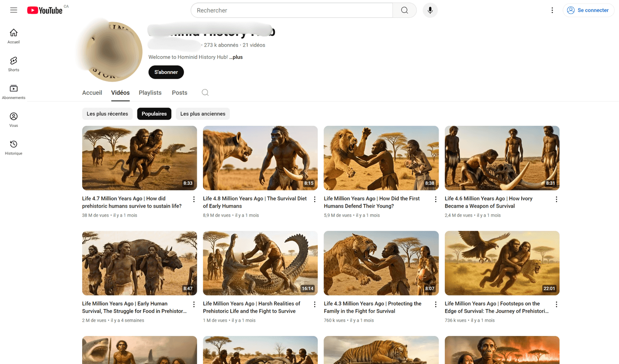The width and height of the screenshot is (619, 364).
Task: Open the wildfire thumbnail in the bottom row
Action: coord(502,350)
